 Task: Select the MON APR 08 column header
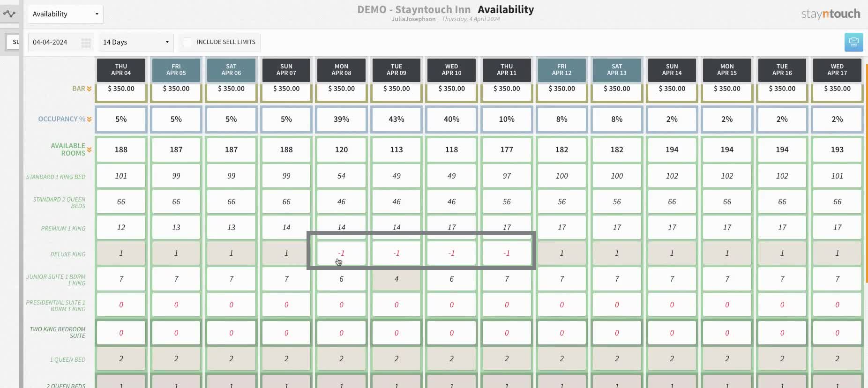coord(341,70)
